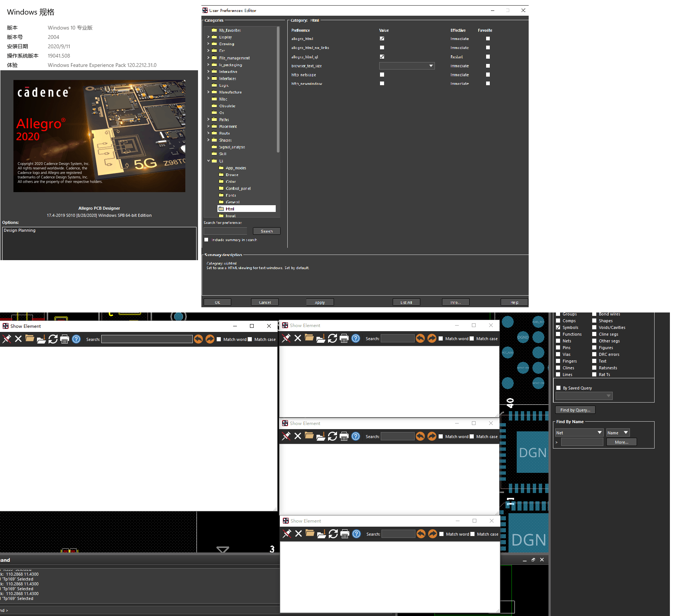Click the List All button
The height and width of the screenshot is (616, 674).
coord(406,302)
